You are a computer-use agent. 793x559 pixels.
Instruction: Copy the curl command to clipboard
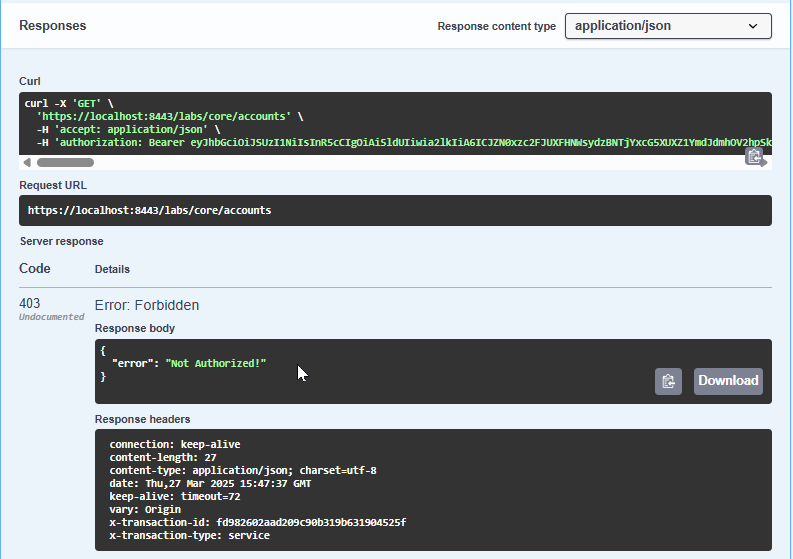coord(754,156)
